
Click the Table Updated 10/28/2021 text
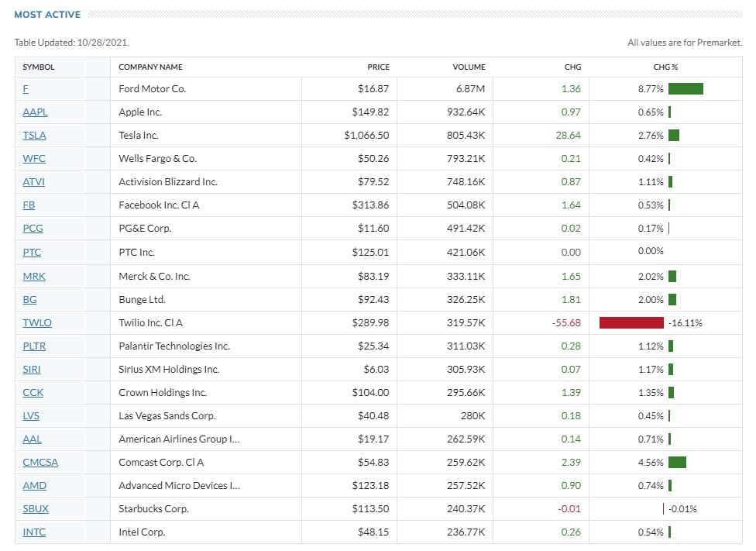[x=72, y=43]
